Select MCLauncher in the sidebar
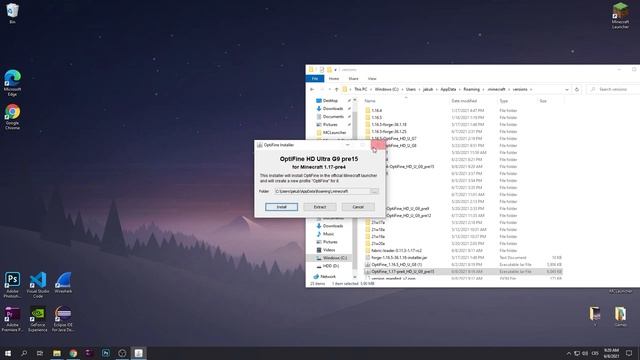Screen dimensions: 640x360 (x=334, y=133)
